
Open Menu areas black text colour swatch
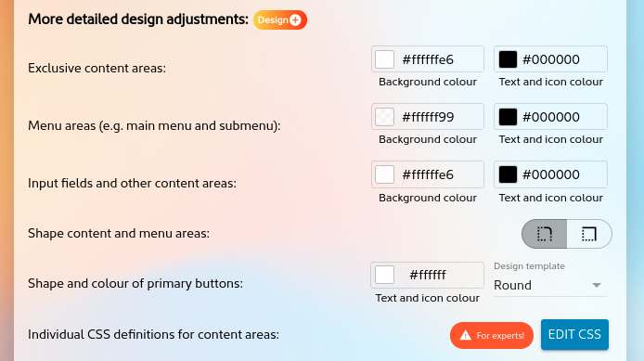click(508, 117)
